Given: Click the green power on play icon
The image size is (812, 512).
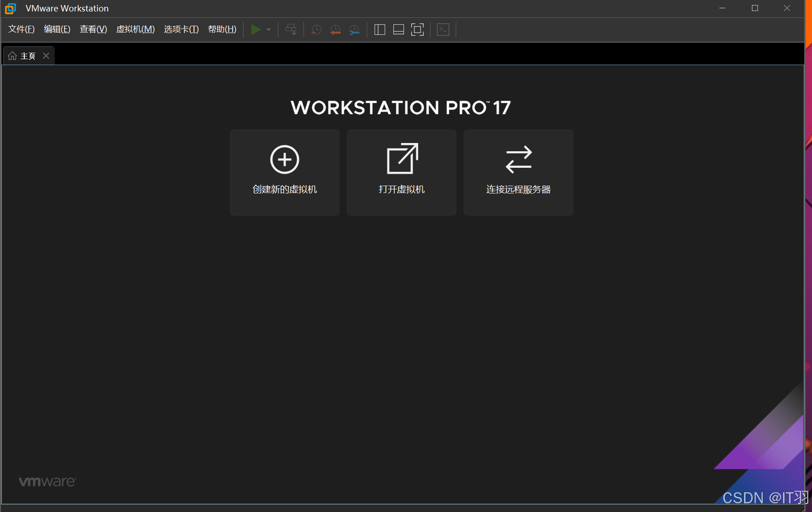Looking at the screenshot, I should pyautogui.click(x=256, y=30).
